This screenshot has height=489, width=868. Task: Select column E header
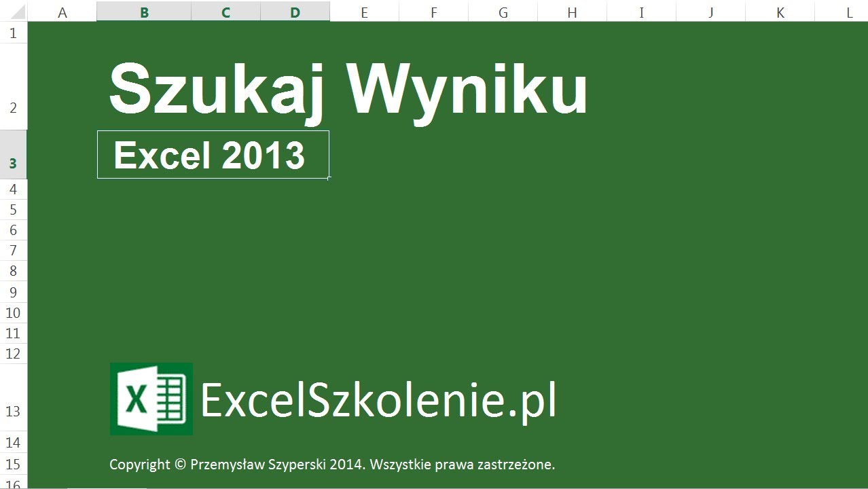point(364,12)
